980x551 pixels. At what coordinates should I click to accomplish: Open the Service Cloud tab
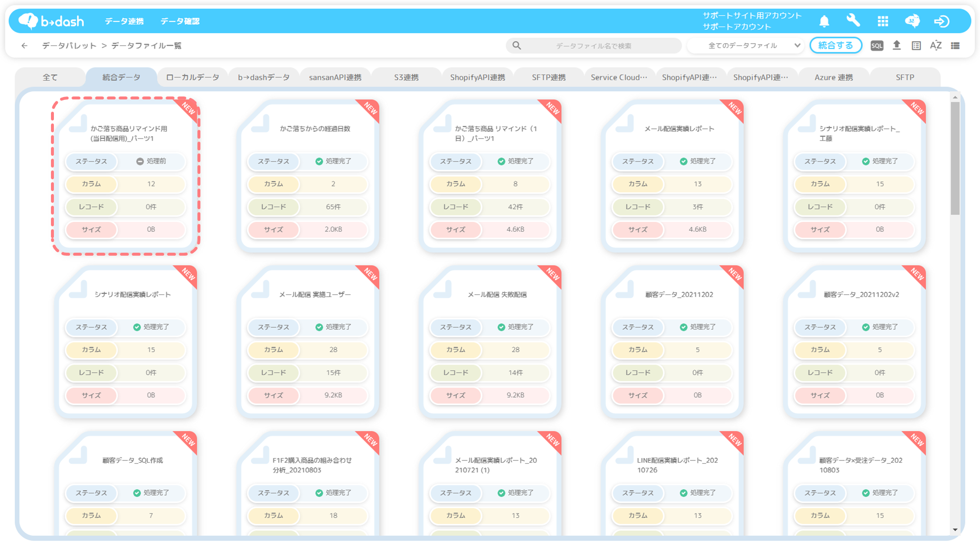pos(619,77)
